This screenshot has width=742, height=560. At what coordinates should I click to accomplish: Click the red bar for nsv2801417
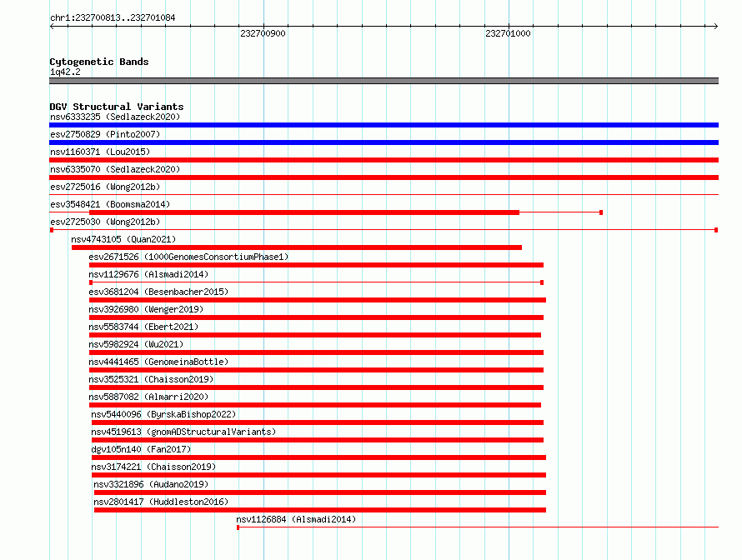[x=320, y=510]
